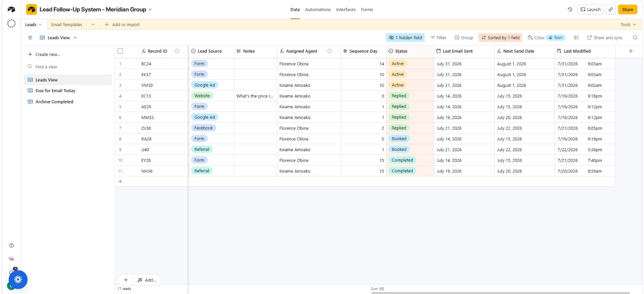
Task: Open the chat bubbles icon in the left rail
Action: pos(11,259)
